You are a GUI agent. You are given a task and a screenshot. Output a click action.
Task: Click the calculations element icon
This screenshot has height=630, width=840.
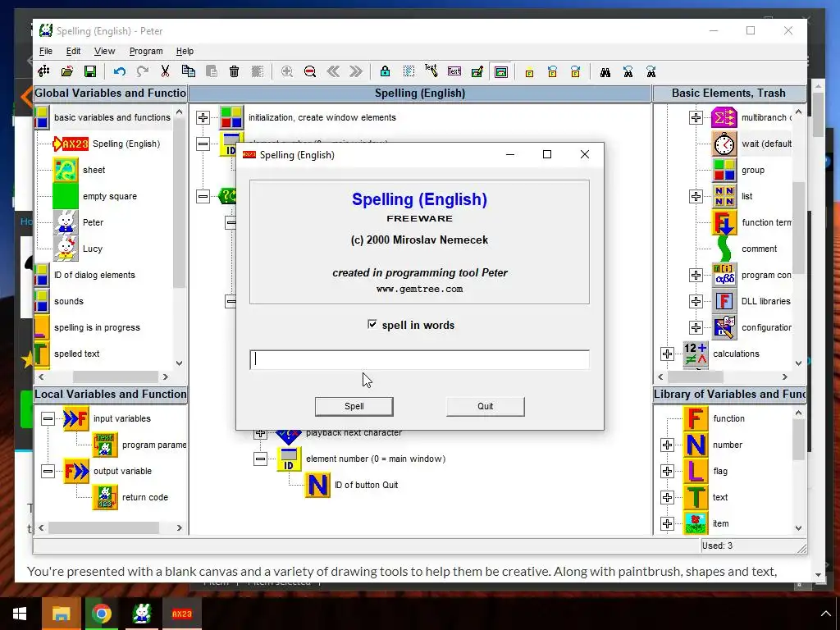click(696, 354)
